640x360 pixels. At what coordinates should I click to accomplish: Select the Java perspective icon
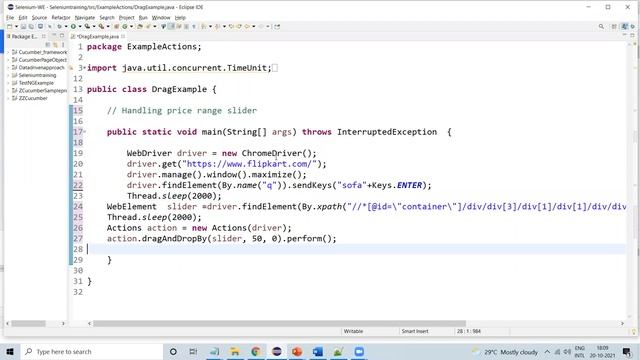pos(624,27)
